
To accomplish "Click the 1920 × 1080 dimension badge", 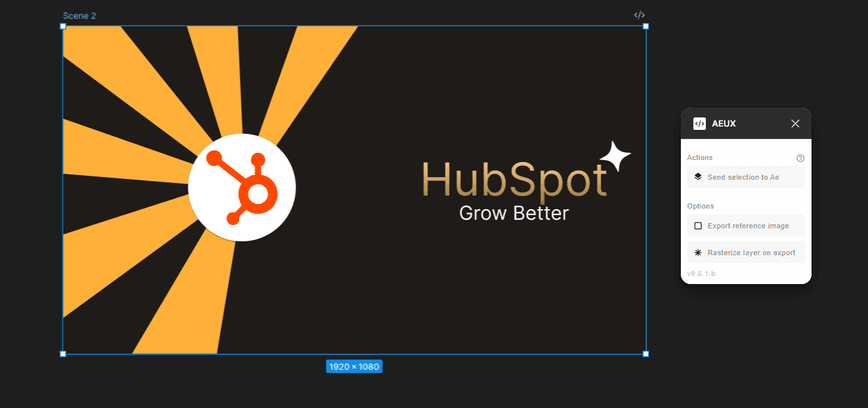I will [354, 367].
